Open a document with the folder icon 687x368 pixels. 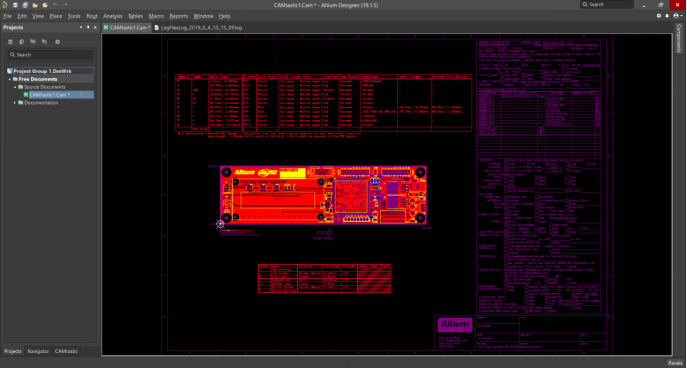[35, 5]
